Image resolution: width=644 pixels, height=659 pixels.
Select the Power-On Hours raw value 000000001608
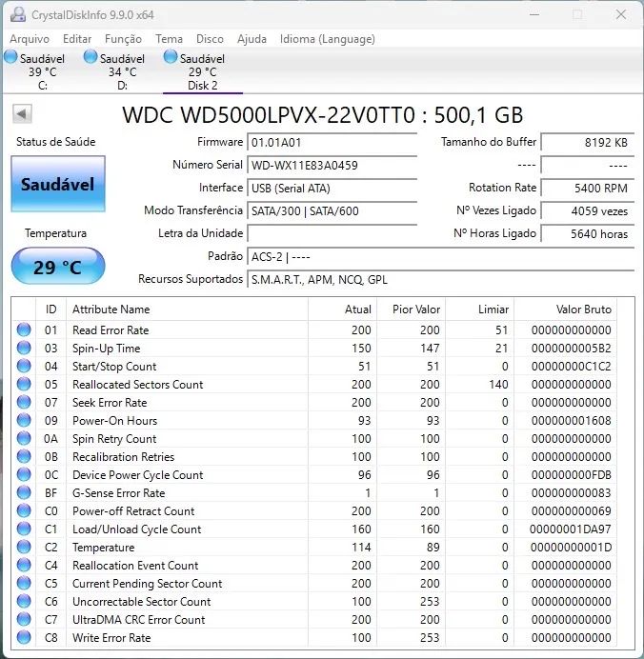(x=572, y=421)
